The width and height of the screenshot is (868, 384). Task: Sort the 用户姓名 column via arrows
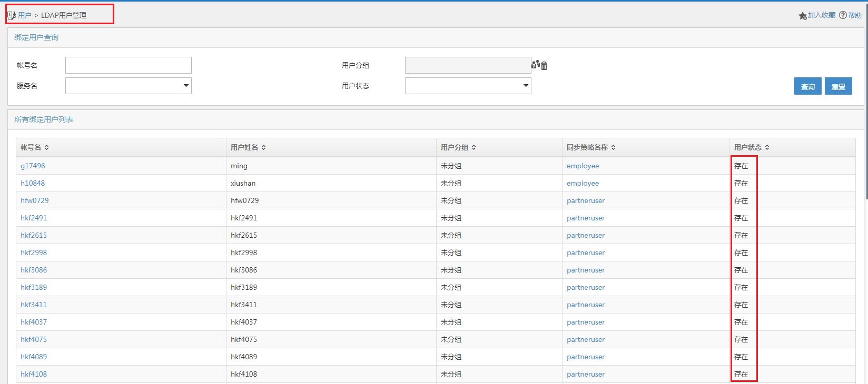(x=264, y=147)
